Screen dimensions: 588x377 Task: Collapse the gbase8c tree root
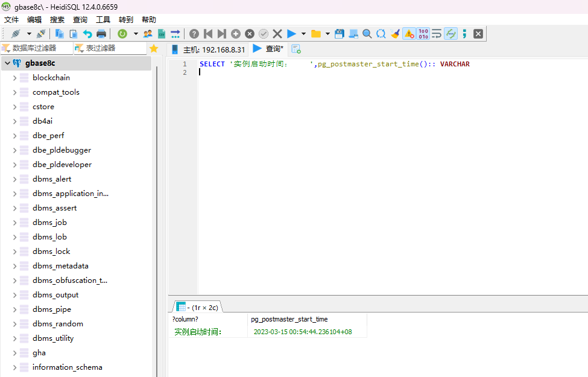pos(7,63)
